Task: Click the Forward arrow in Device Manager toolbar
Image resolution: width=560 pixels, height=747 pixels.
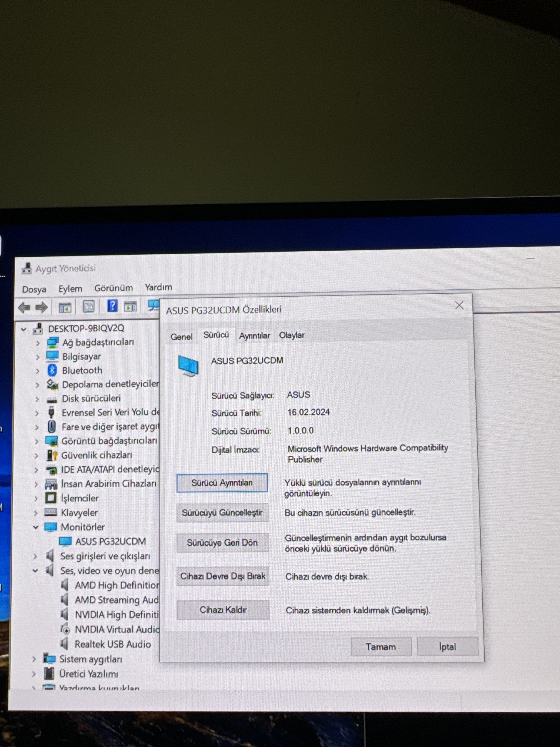Action: tap(41, 307)
